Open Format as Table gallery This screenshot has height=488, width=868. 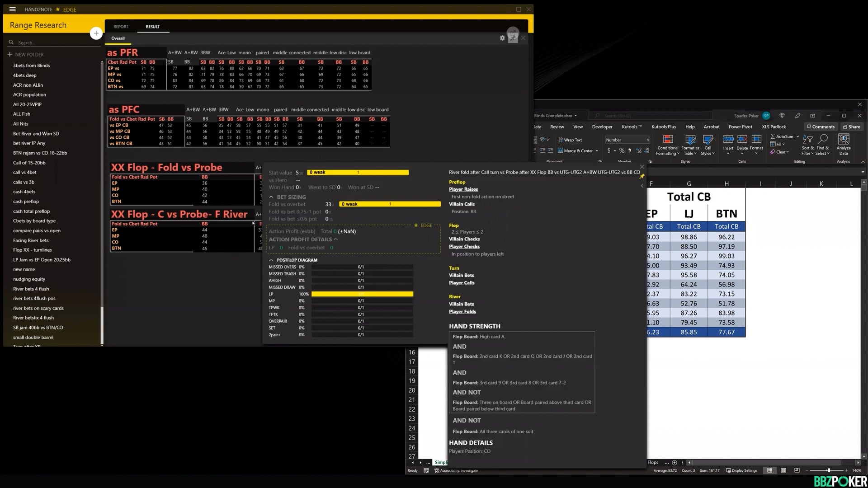pos(690,140)
